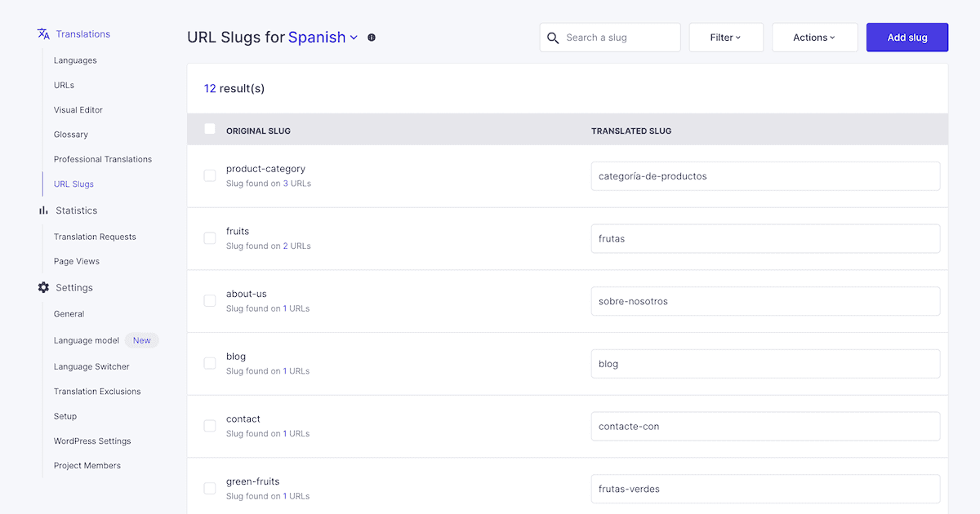The image size is (980, 514).
Task: Click the Translations language icon in sidebar
Action: 43,34
